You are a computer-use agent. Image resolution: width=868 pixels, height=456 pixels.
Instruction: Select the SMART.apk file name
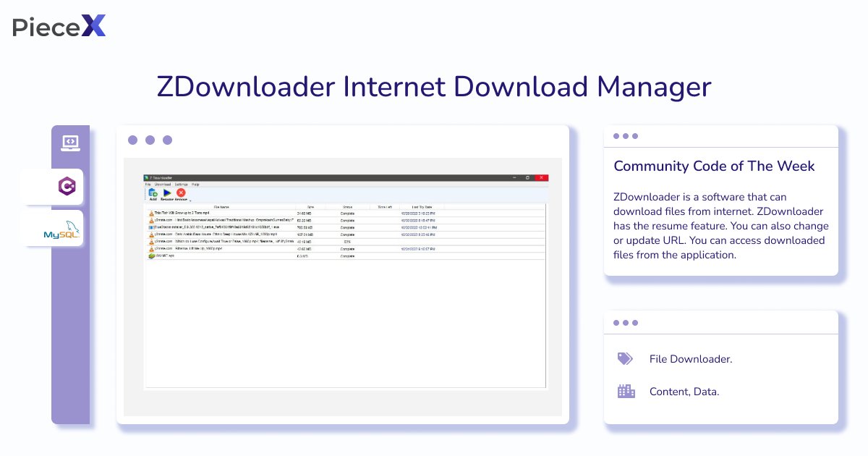coord(164,256)
